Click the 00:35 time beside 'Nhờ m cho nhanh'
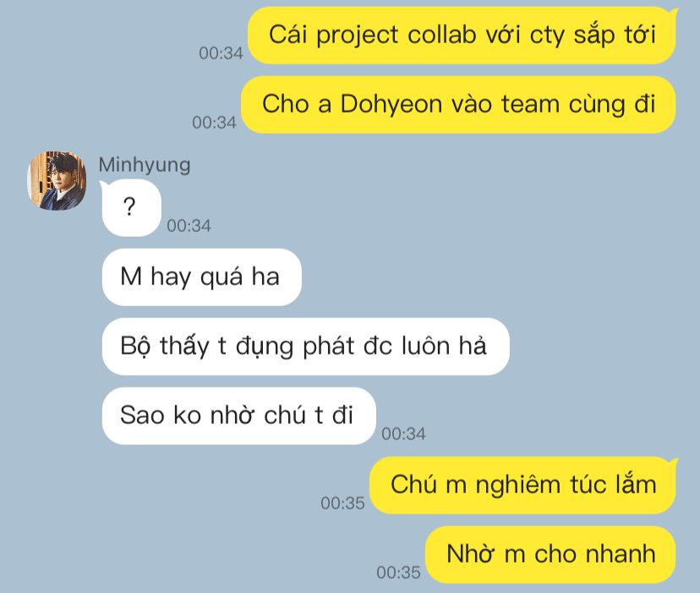 coord(399,573)
